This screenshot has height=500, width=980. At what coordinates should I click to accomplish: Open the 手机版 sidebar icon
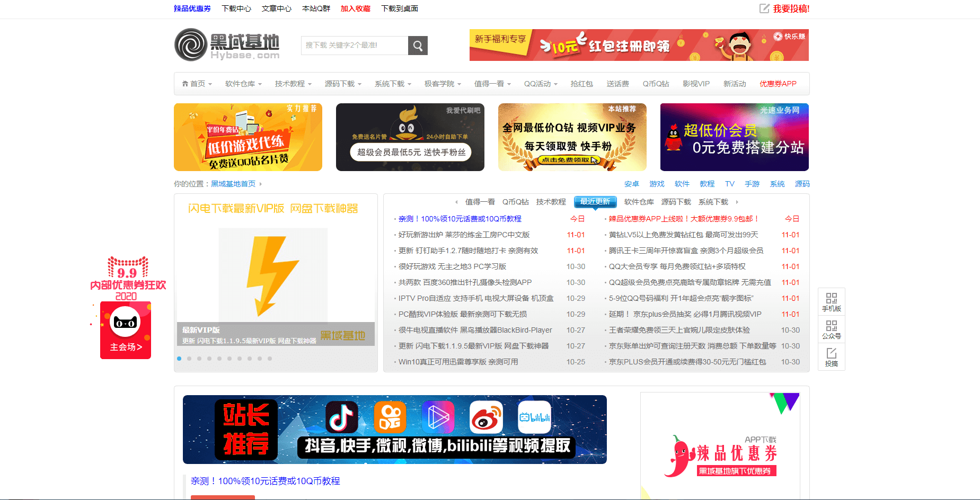coord(831,301)
